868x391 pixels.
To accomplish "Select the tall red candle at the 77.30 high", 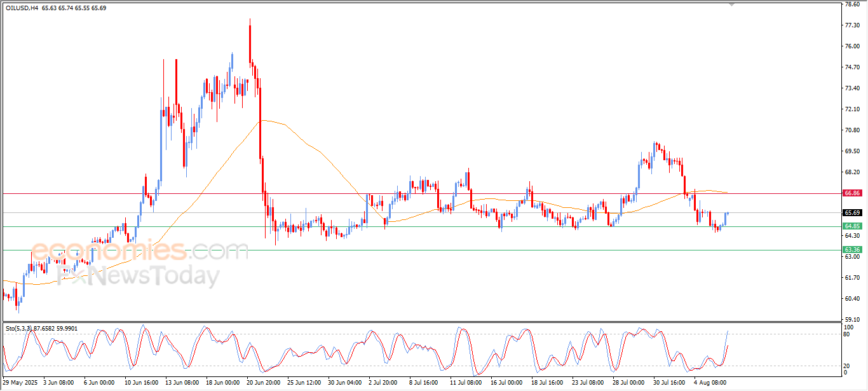I will 250,42.
